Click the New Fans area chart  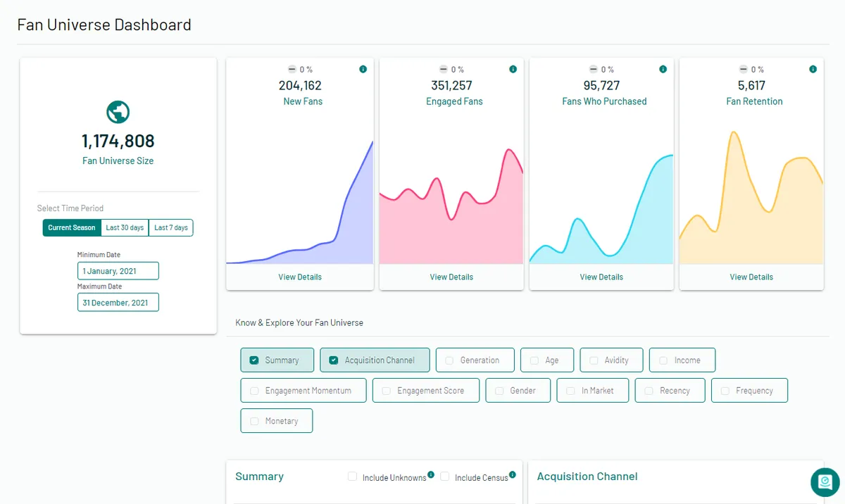[300, 203]
